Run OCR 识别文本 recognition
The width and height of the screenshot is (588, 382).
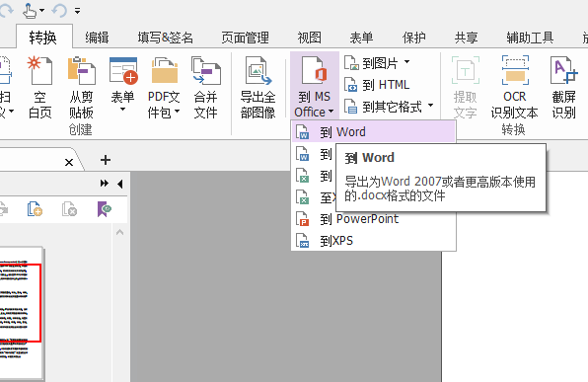click(x=515, y=88)
